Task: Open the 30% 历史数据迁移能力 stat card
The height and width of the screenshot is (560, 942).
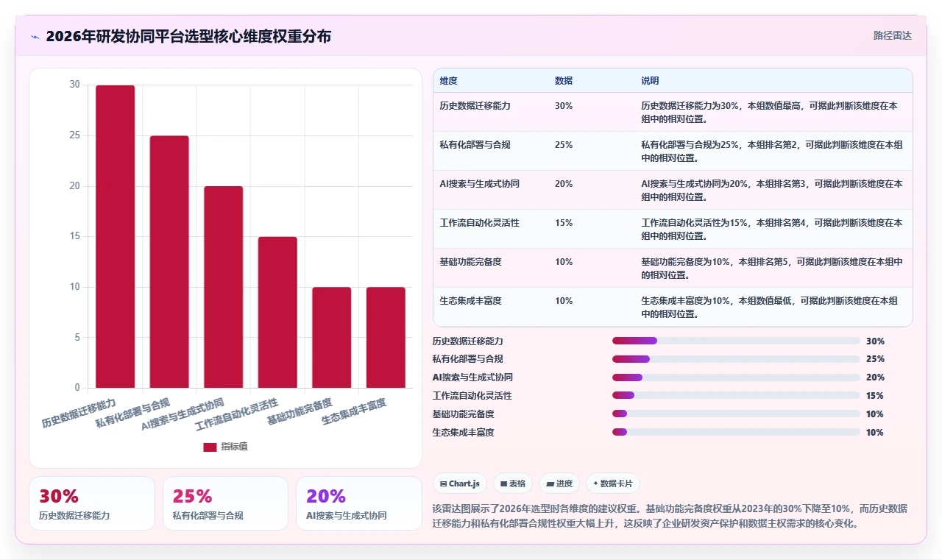Action: [92, 503]
